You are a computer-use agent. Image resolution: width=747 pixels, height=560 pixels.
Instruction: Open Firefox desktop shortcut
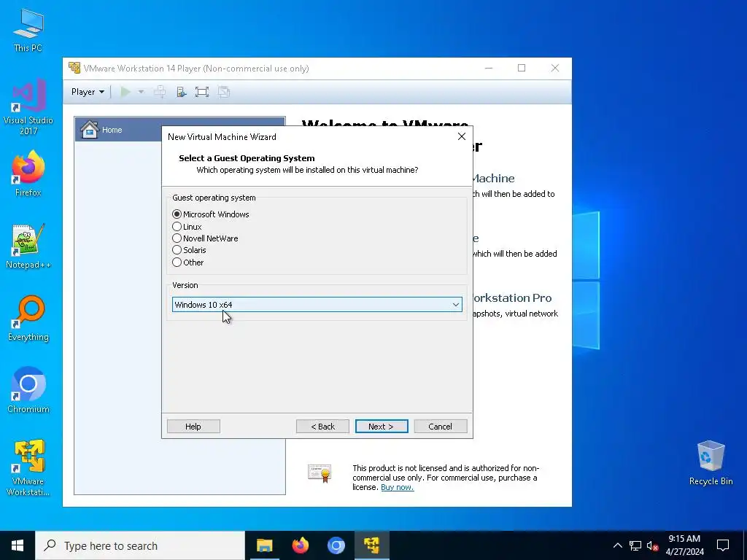pyautogui.click(x=28, y=173)
